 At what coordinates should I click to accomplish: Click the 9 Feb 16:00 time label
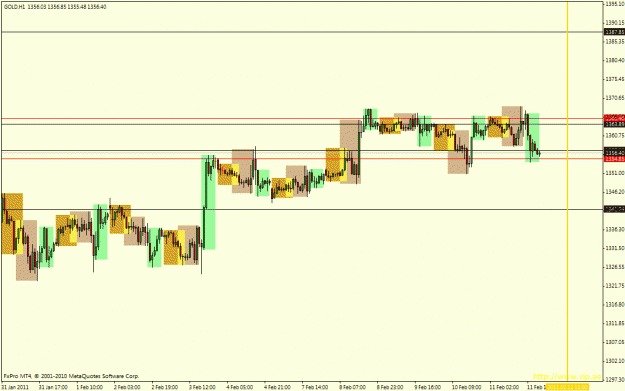427,387
